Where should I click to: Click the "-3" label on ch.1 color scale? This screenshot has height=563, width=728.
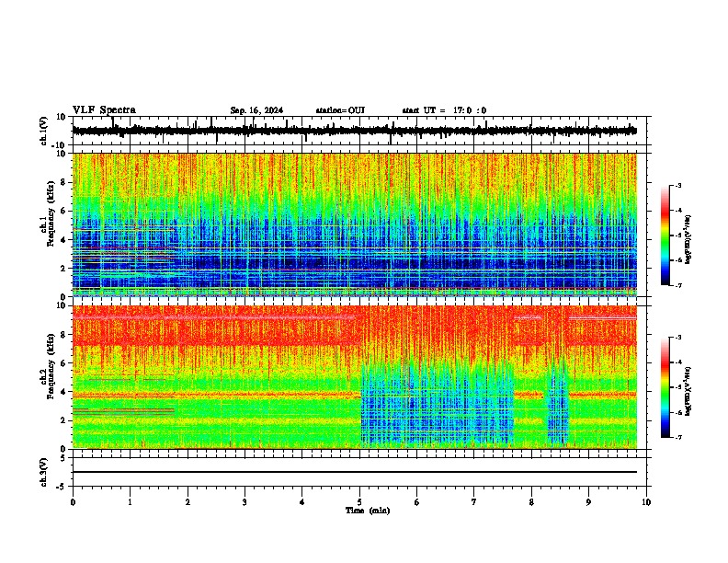pos(678,186)
